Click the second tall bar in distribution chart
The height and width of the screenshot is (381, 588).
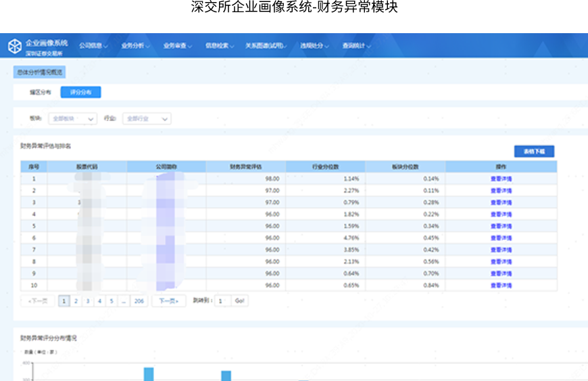[x=226, y=376]
